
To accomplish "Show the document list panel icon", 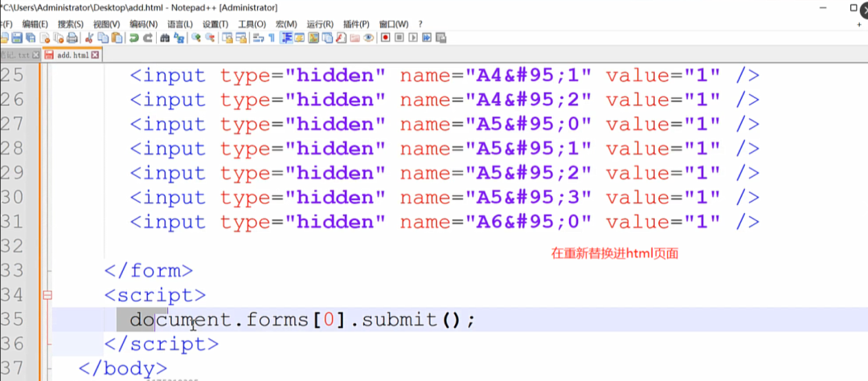I will click(x=327, y=38).
